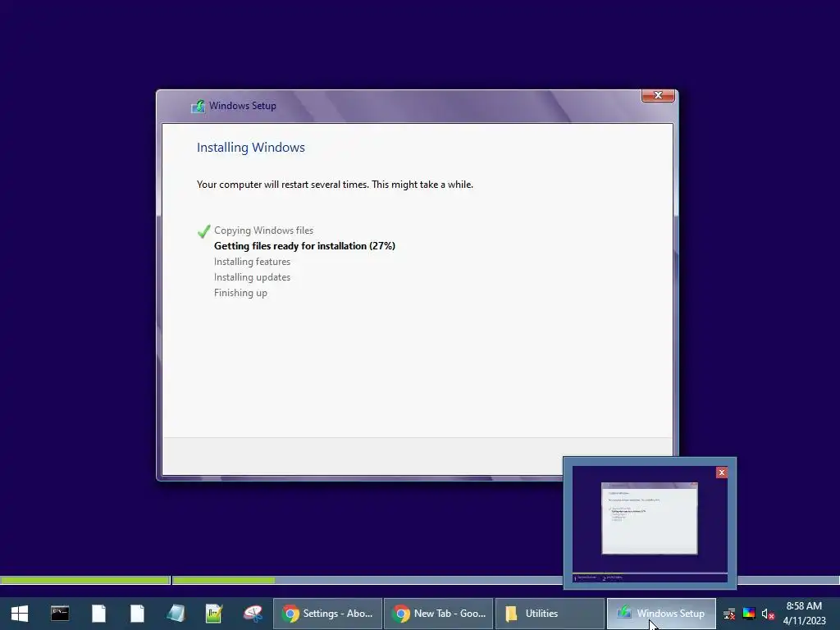Click the 'Installing updates' step text
This screenshot has width=840, height=630.
[x=252, y=277]
